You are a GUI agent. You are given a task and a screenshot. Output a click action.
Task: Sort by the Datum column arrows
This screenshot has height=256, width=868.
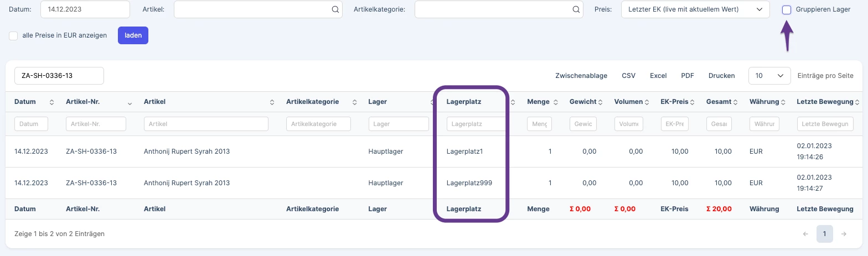[x=52, y=102]
